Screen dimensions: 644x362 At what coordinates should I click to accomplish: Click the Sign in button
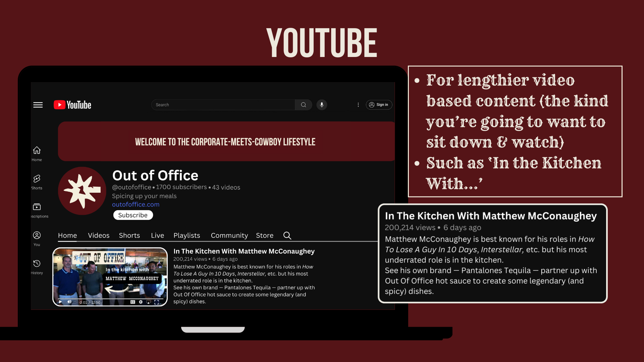(x=379, y=105)
